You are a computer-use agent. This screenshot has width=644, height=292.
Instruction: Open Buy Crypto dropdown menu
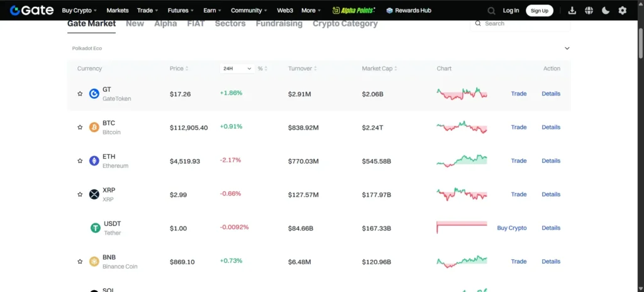click(79, 11)
